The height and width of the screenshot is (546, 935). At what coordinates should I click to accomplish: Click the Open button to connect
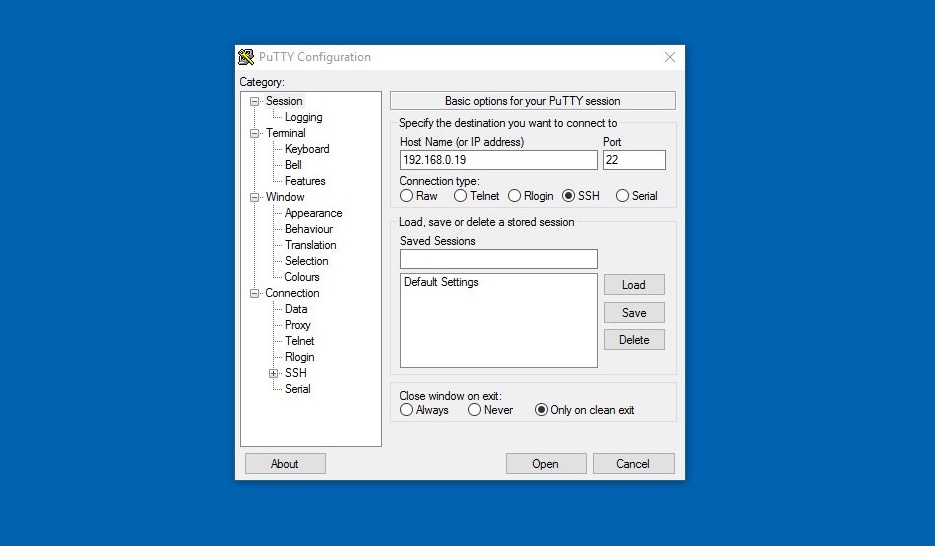coord(546,464)
